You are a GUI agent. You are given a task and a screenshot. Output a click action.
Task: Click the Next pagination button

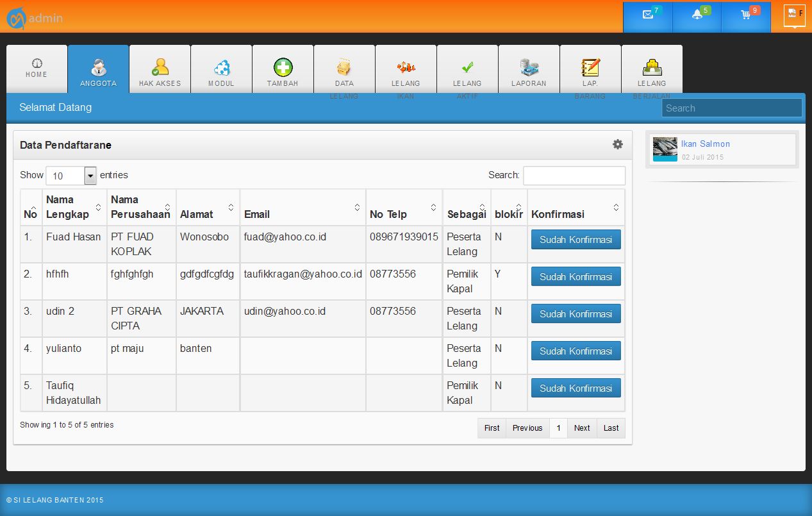pyautogui.click(x=581, y=428)
